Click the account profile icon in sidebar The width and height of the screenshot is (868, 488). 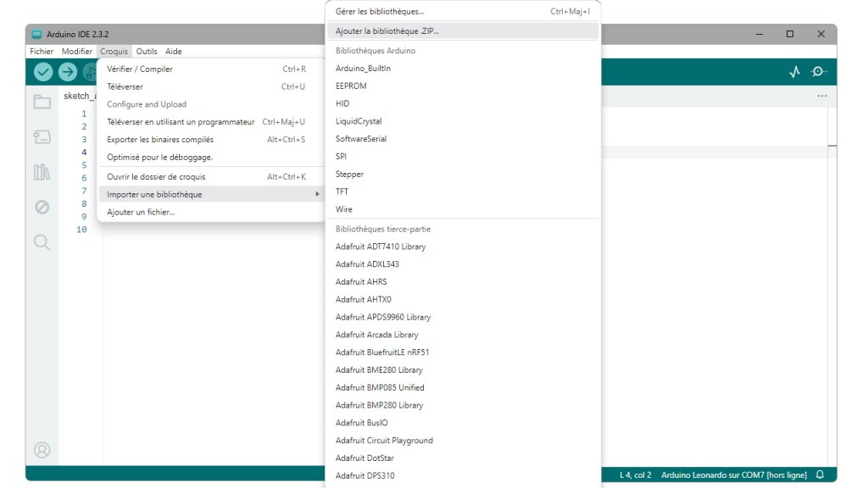point(42,450)
